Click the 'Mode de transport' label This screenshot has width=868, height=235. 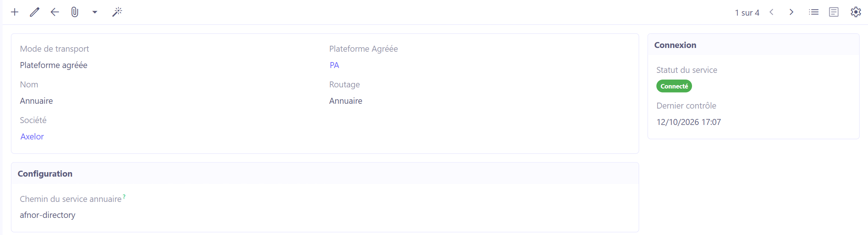55,49
